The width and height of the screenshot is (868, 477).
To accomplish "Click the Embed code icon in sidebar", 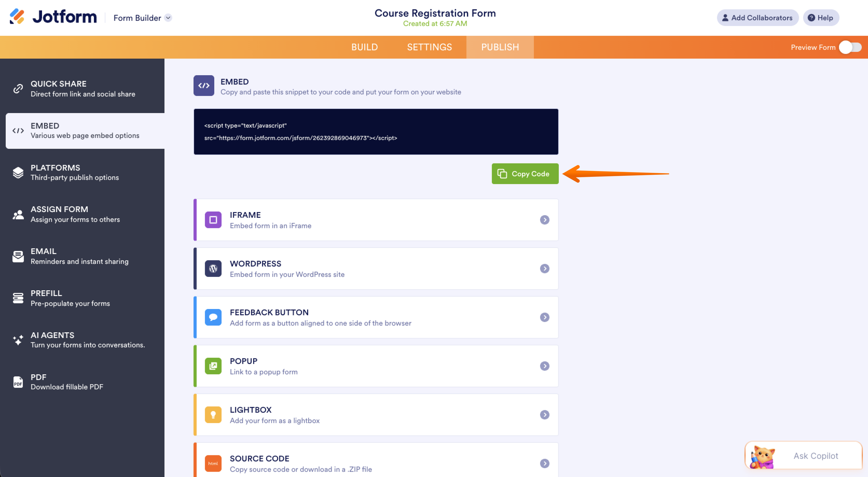I will (18, 131).
